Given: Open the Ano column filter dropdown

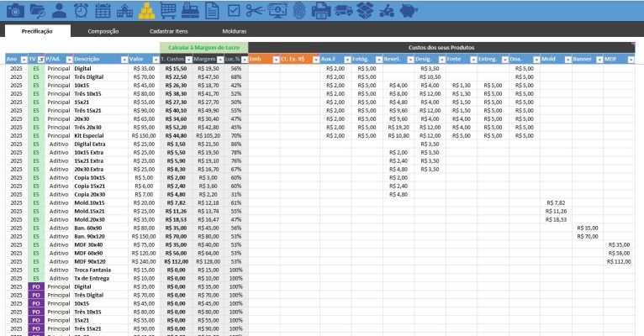Looking at the screenshot, I should [x=24, y=60].
